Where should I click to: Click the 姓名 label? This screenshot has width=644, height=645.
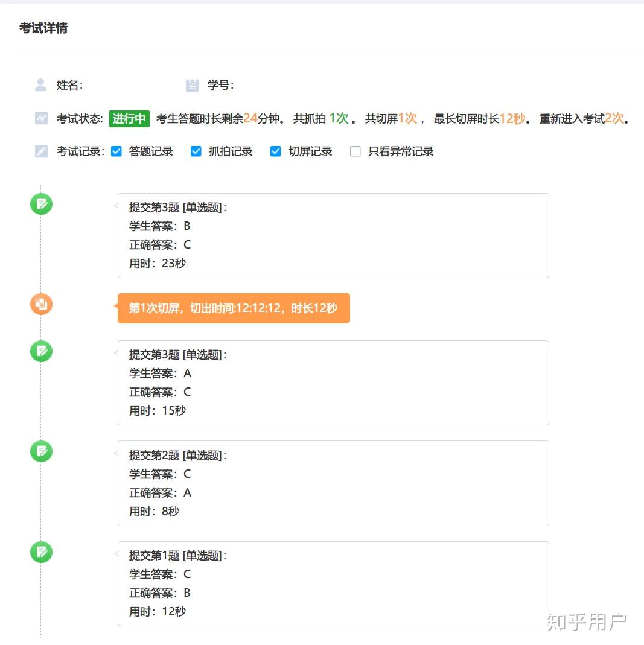[69, 85]
